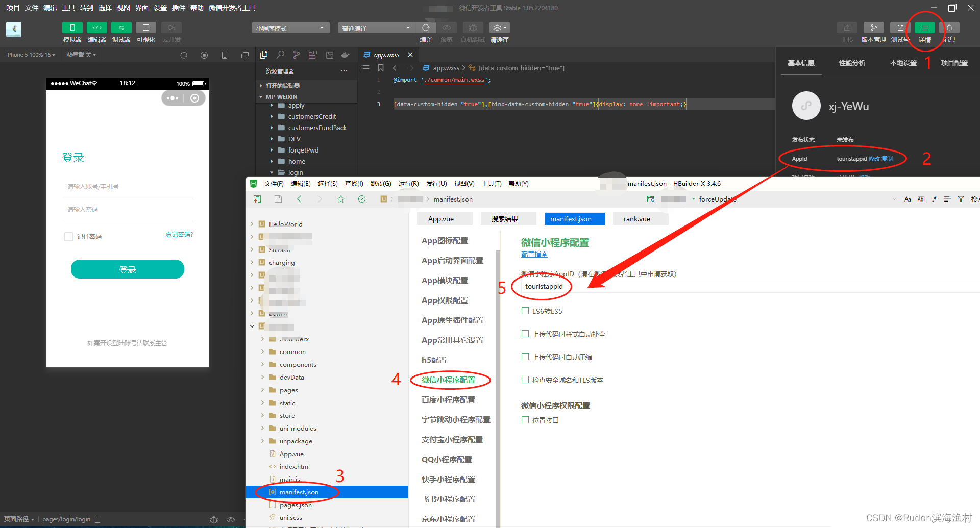Click the green 登录 login button
This screenshot has width=980, height=528.
(x=128, y=269)
